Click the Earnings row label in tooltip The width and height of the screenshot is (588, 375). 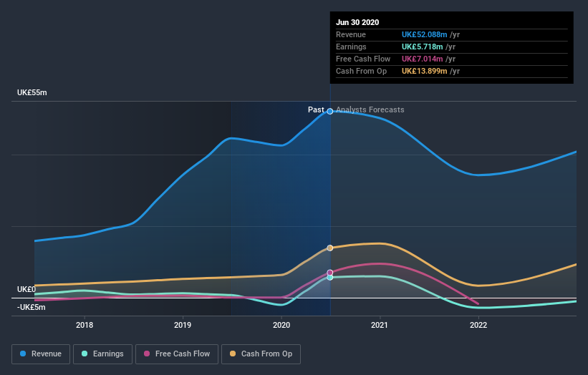(x=351, y=47)
